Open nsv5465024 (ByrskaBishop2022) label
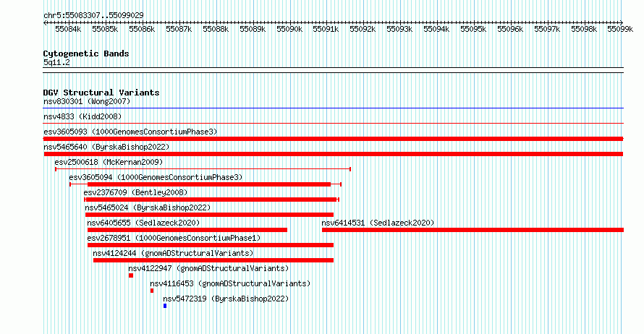The width and height of the screenshot is (644, 334). click(x=148, y=207)
